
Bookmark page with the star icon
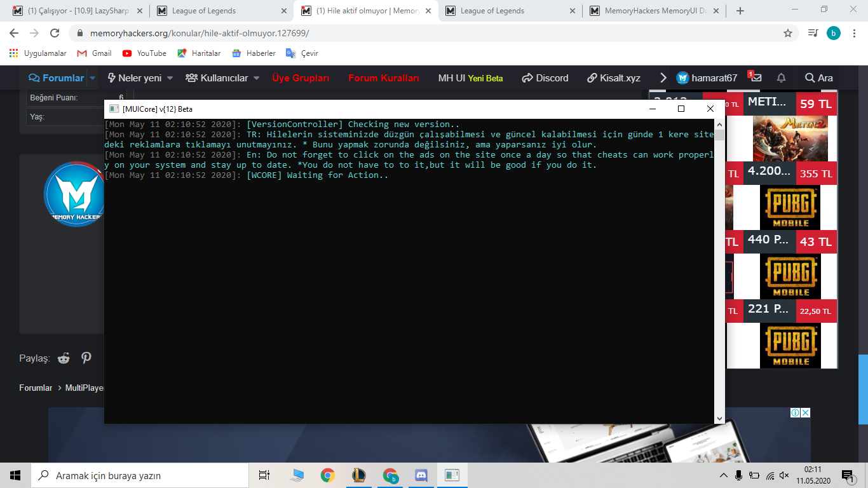click(788, 33)
